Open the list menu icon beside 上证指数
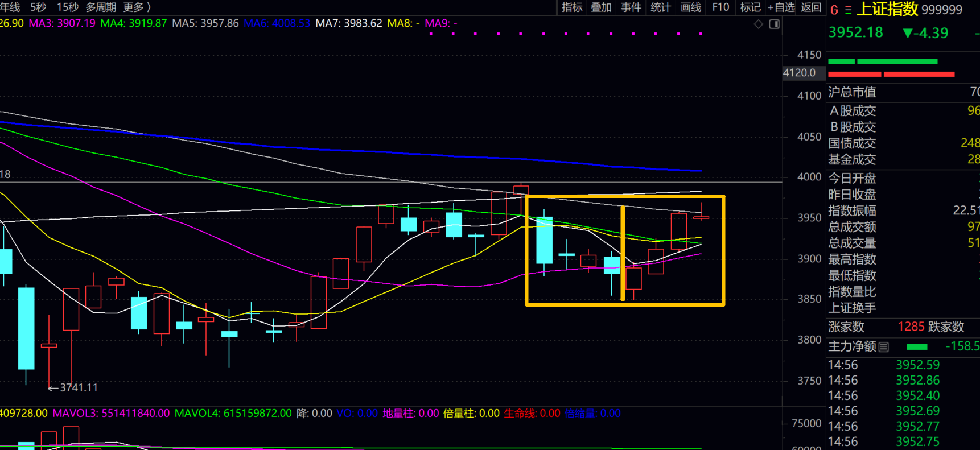This screenshot has width=980, height=450. [x=848, y=10]
